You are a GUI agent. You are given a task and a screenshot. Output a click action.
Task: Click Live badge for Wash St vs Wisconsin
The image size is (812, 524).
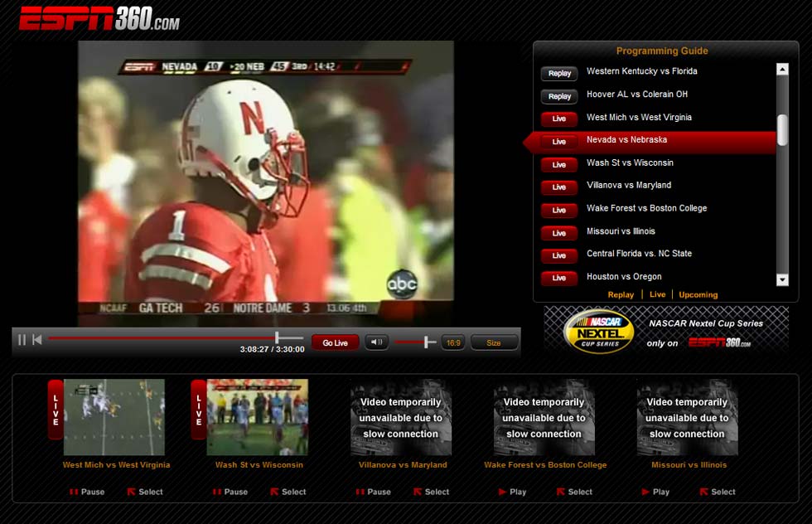click(559, 165)
